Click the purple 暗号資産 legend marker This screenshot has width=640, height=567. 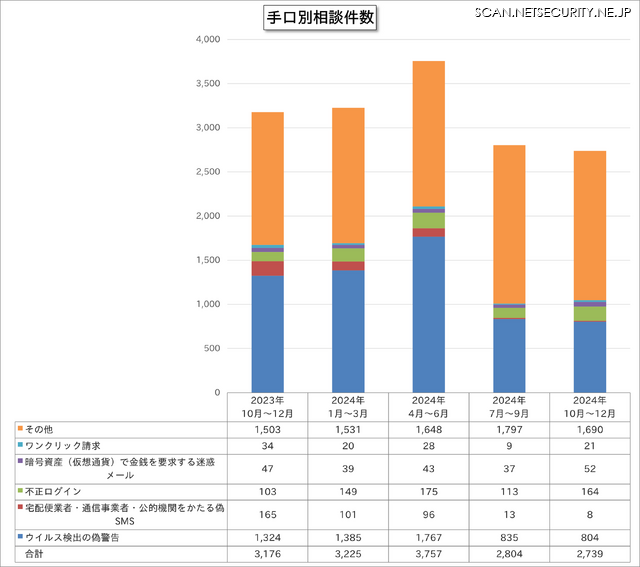pyautogui.click(x=20, y=461)
